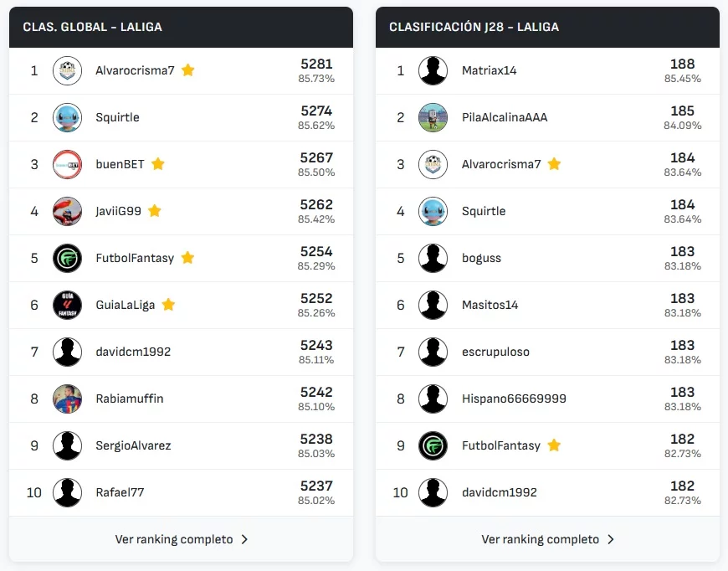Click PilaAlcalinaAAA's avatar image

click(x=433, y=117)
